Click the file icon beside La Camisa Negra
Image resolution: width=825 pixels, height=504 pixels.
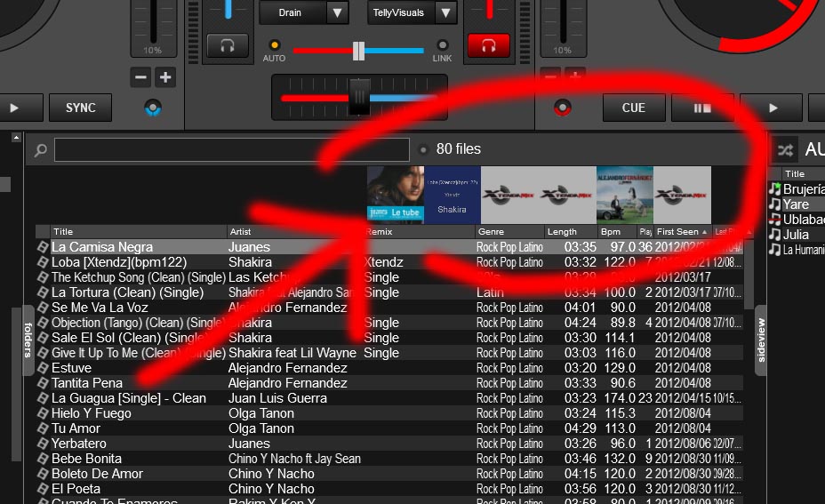pyautogui.click(x=43, y=247)
